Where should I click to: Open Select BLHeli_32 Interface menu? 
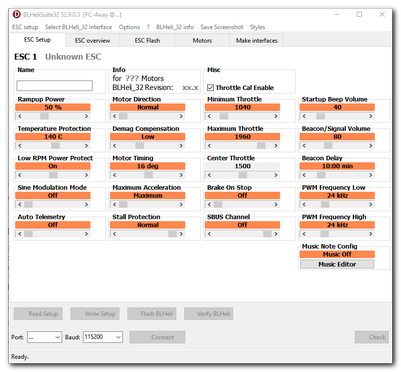point(78,27)
